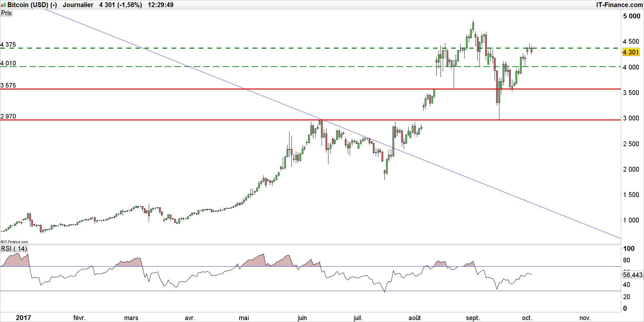Image resolution: width=644 pixels, height=322 pixels.
Task: Click the juin month label
Action: 302,318
